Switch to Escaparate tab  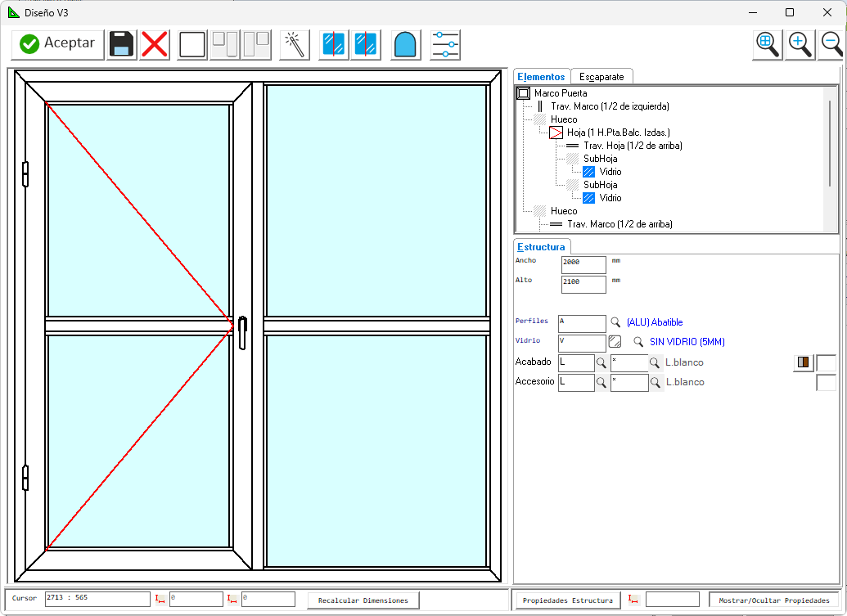[601, 77]
